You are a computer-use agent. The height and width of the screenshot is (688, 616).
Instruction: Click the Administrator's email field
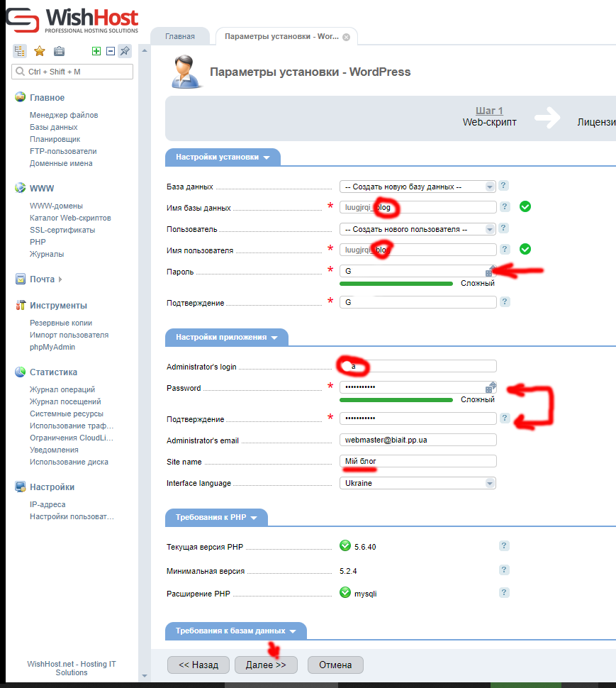(x=418, y=440)
